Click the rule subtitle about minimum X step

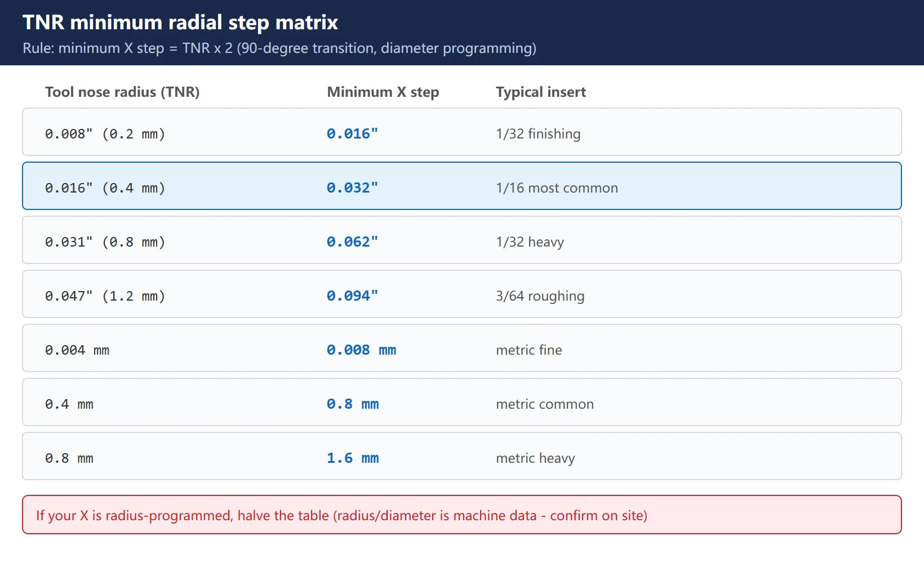tap(279, 48)
